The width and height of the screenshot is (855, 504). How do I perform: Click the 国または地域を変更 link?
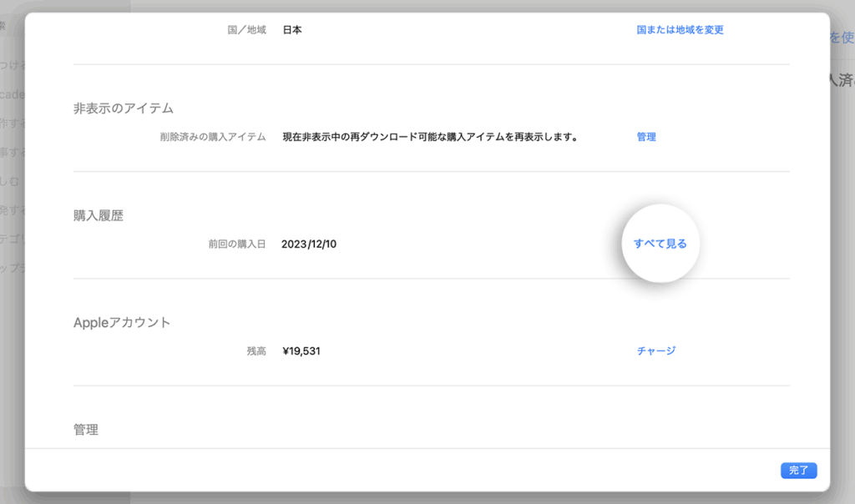(680, 30)
